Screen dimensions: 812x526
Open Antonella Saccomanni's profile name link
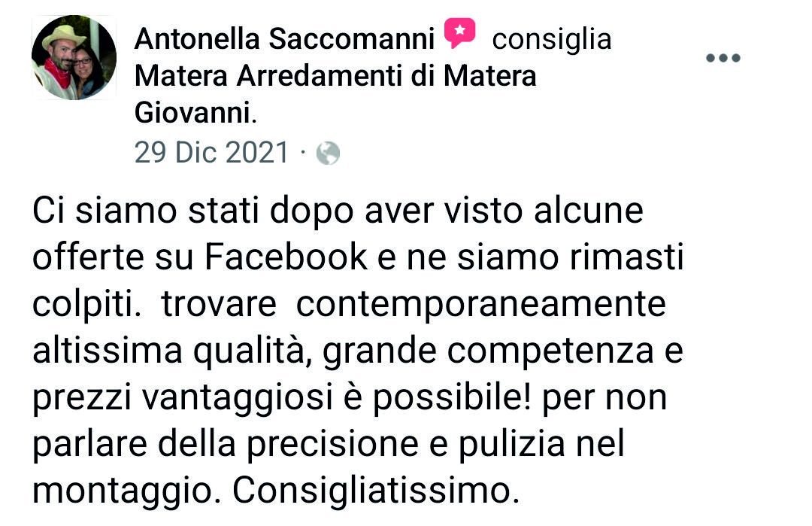pos(284,39)
